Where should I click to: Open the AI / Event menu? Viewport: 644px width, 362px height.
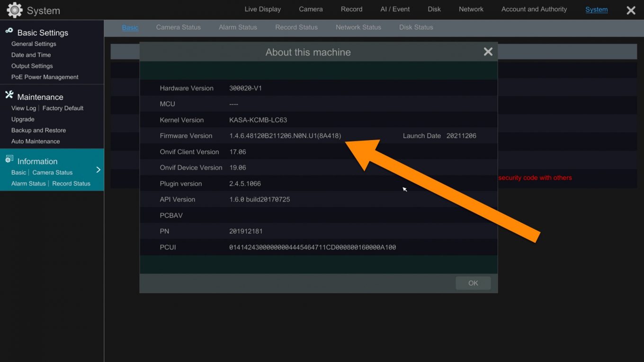394,9
